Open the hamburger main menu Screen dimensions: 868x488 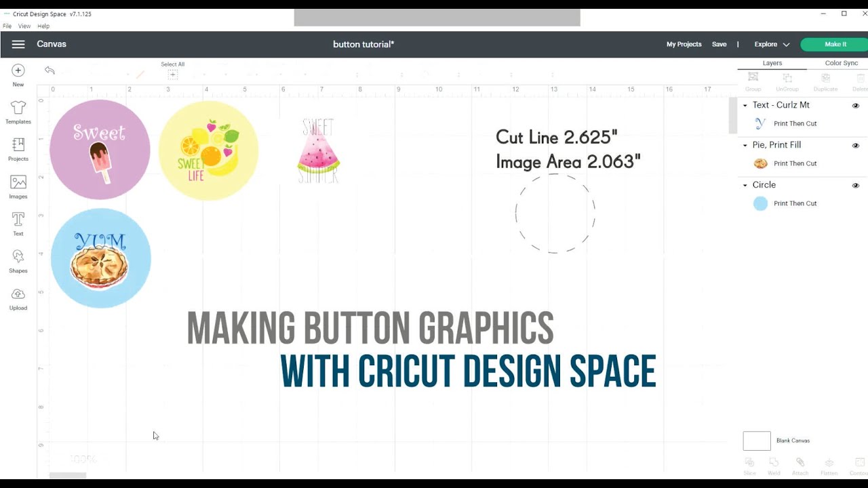[x=18, y=44]
